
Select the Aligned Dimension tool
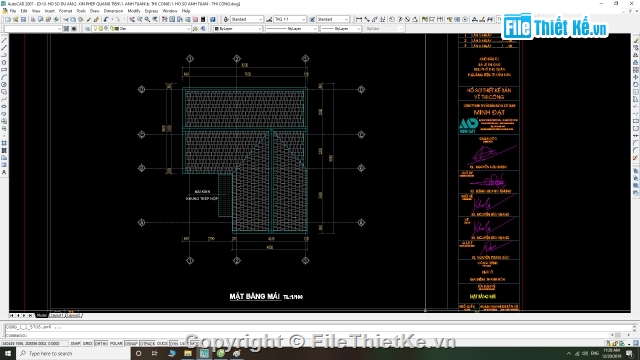point(367,19)
